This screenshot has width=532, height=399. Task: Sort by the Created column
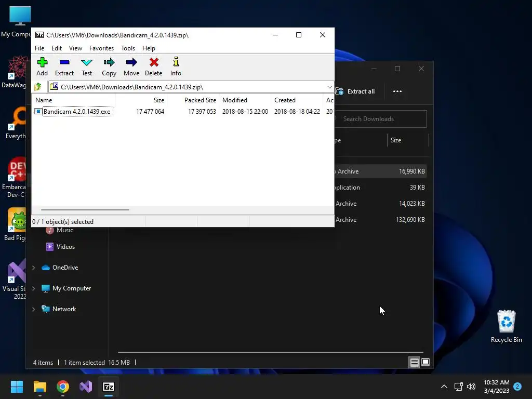(x=297, y=100)
